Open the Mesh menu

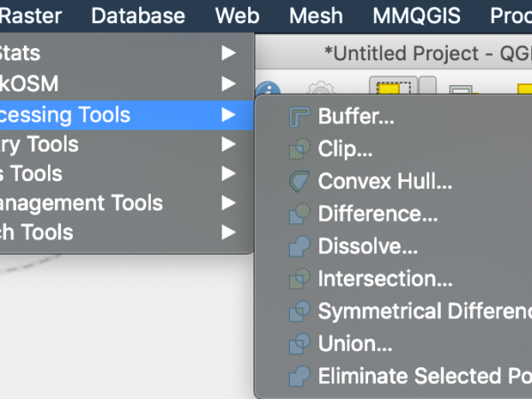point(316,16)
